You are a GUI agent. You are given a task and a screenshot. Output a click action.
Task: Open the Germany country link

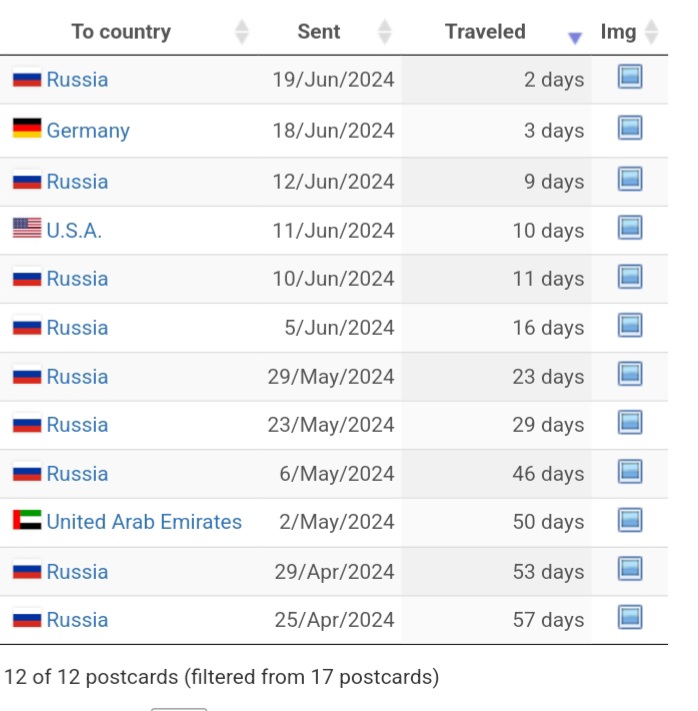click(88, 130)
